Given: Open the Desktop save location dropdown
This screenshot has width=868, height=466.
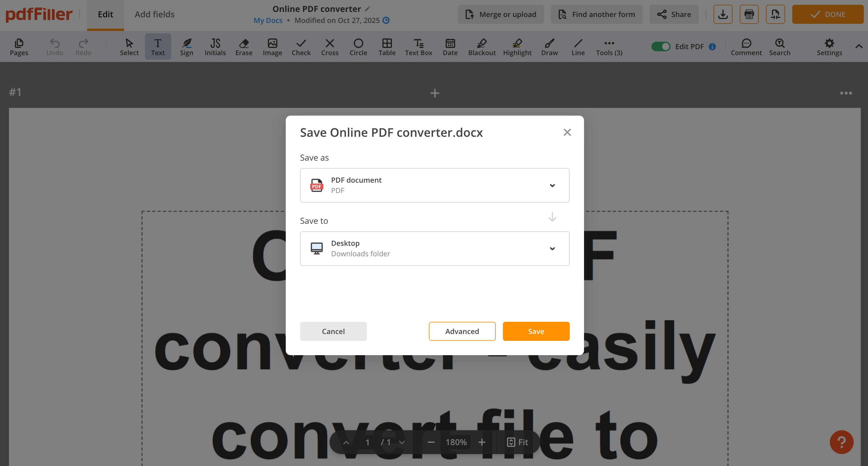Looking at the screenshot, I should (x=552, y=248).
